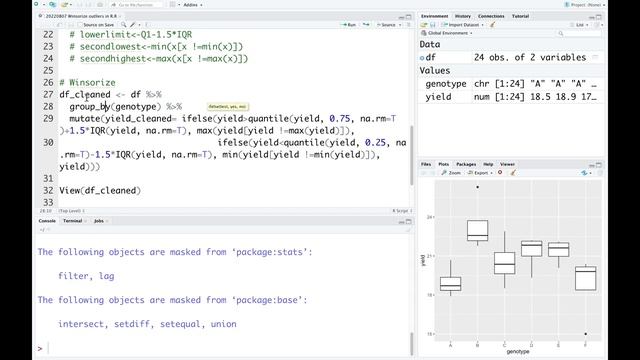Screen dimensions: 640x360
Task: Switch to the Help tab
Action: point(488,164)
